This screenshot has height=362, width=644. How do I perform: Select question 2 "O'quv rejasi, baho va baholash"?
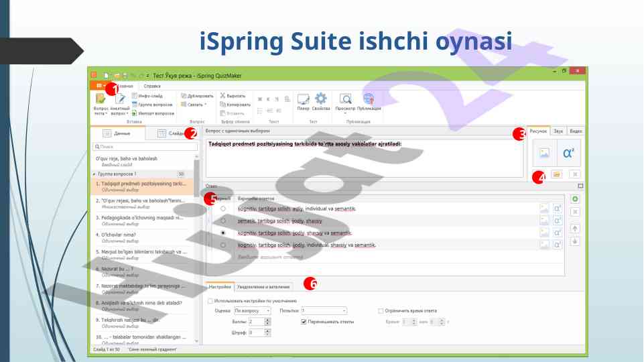pos(142,203)
